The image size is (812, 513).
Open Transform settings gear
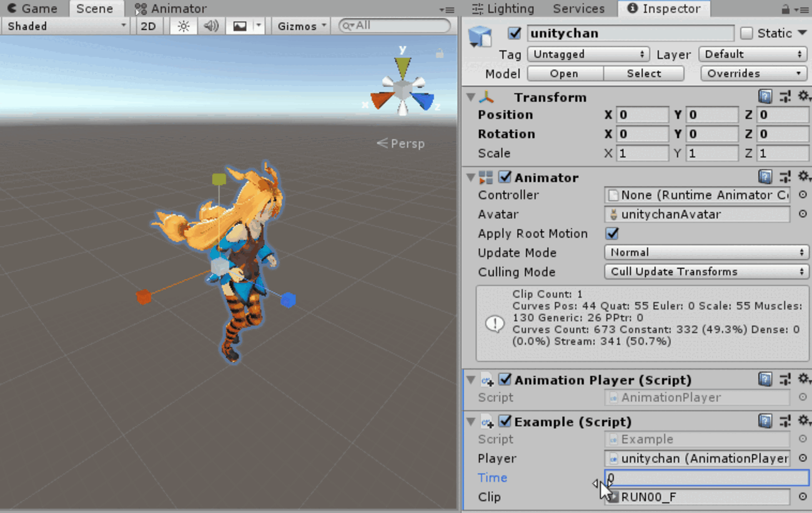pos(804,97)
